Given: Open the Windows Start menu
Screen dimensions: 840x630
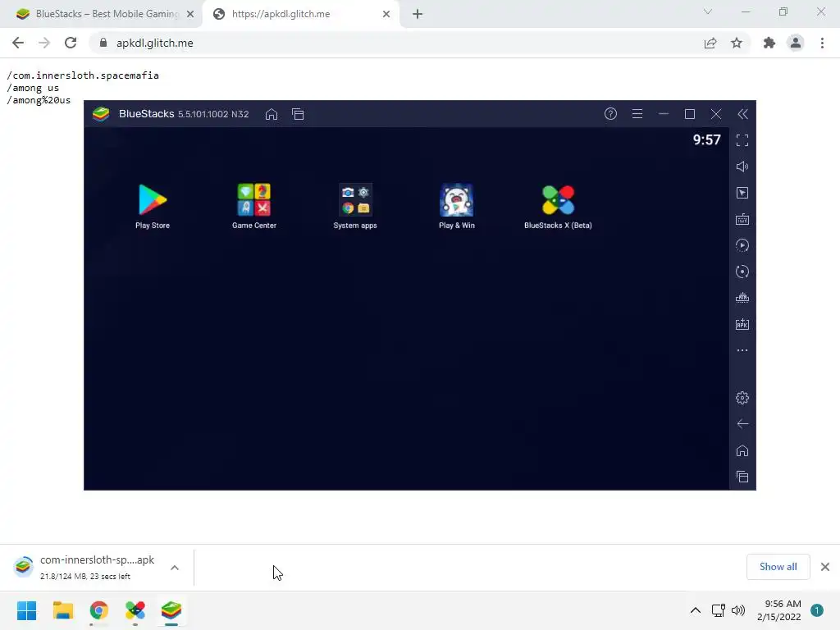Looking at the screenshot, I should click(x=27, y=610).
